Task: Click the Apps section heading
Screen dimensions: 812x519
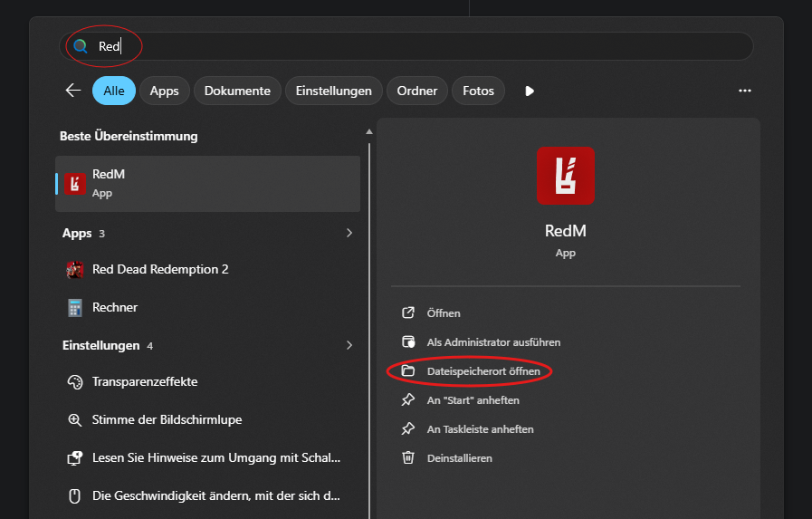Action: pos(77,234)
